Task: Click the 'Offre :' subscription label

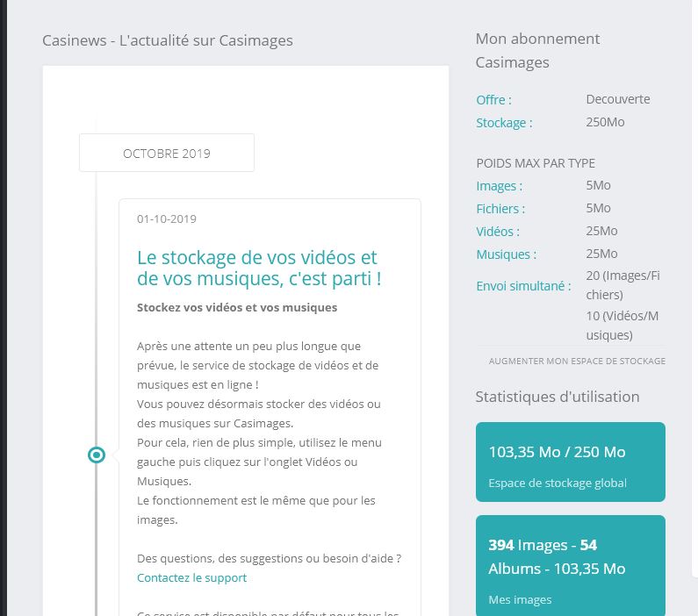Action: click(x=493, y=100)
